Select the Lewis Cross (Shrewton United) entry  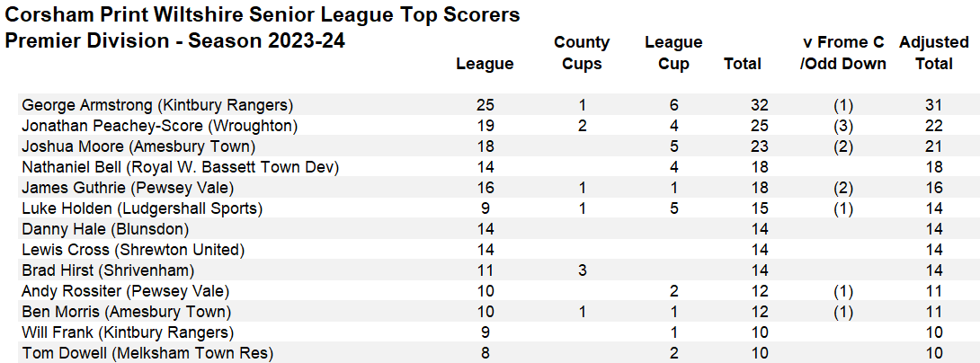[132, 250]
